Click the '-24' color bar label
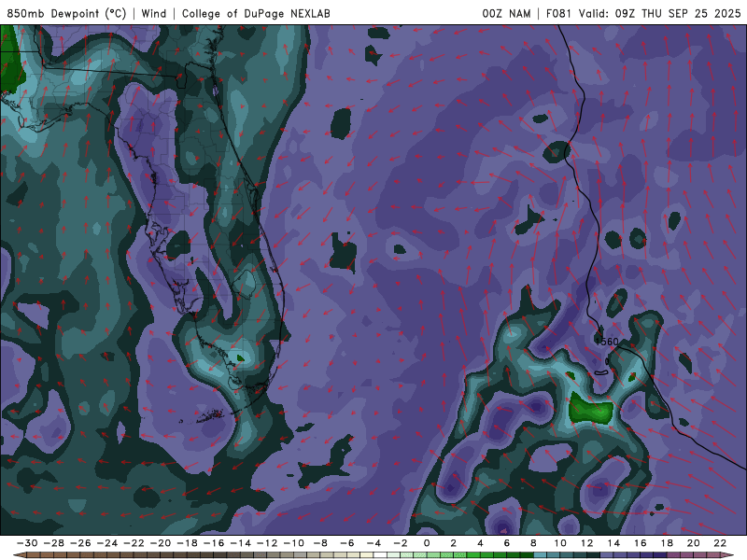 point(107,543)
